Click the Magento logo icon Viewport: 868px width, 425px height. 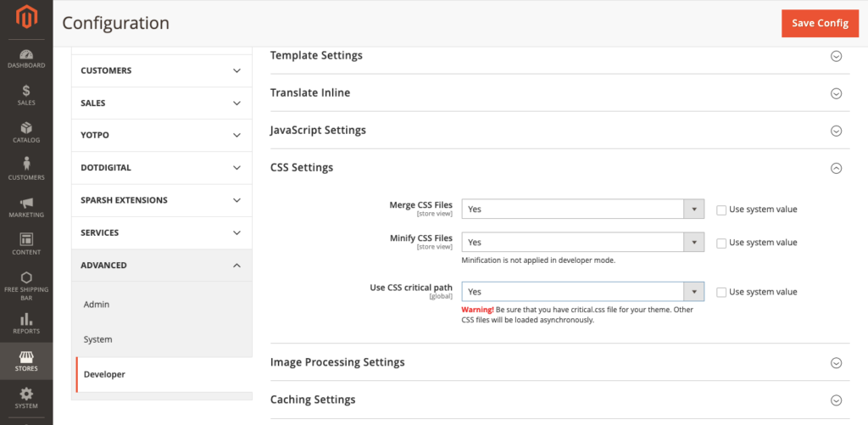(x=26, y=17)
